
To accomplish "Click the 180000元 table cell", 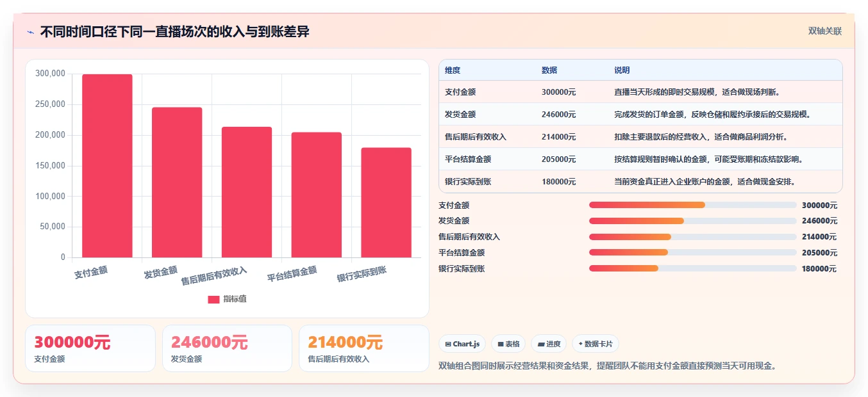I will pyautogui.click(x=559, y=182).
